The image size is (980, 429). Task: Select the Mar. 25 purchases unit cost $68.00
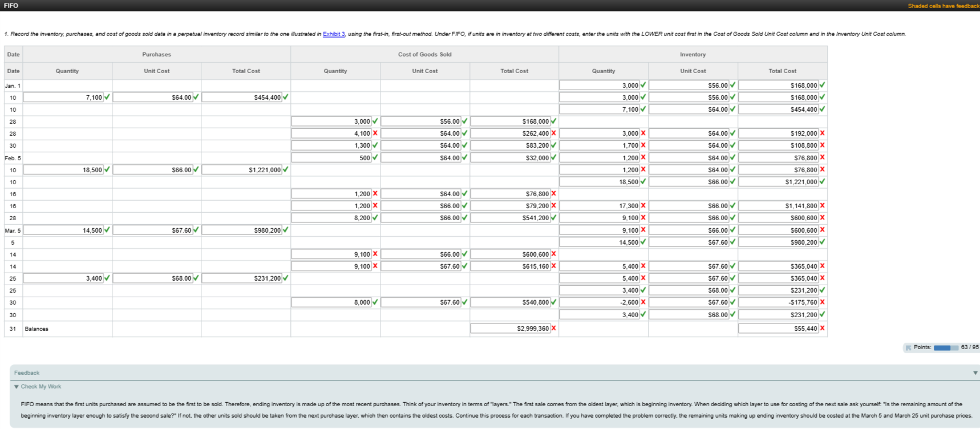click(x=153, y=278)
